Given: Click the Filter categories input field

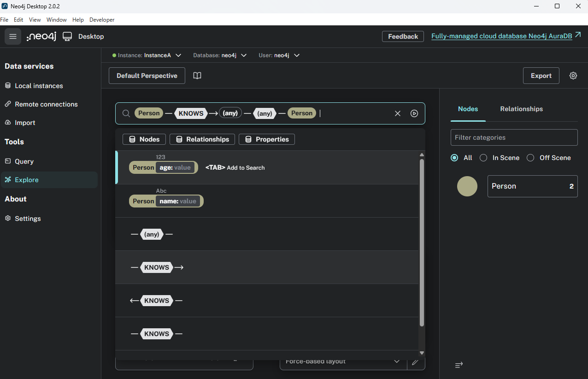Looking at the screenshot, I should click(x=514, y=137).
